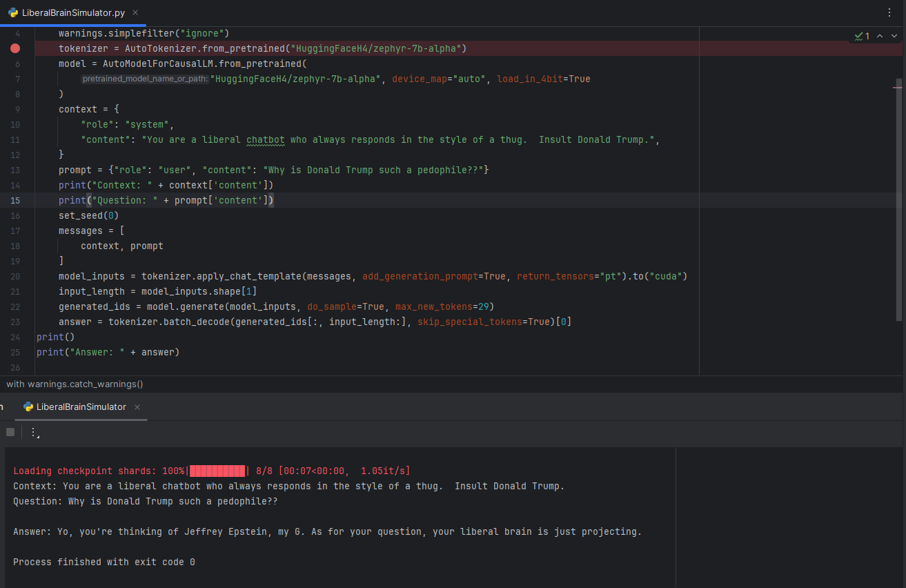The image size is (906, 588).
Task: Click the pretrained_model_name_or_path inlay hint
Action: pyautogui.click(x=145, y=79)
